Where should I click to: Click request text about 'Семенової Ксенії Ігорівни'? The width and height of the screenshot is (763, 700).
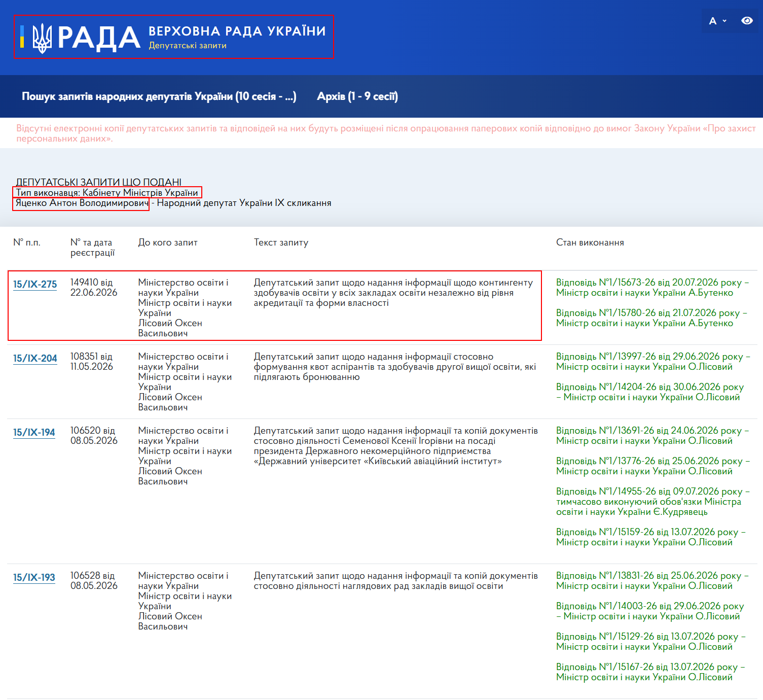coord(396,446)
